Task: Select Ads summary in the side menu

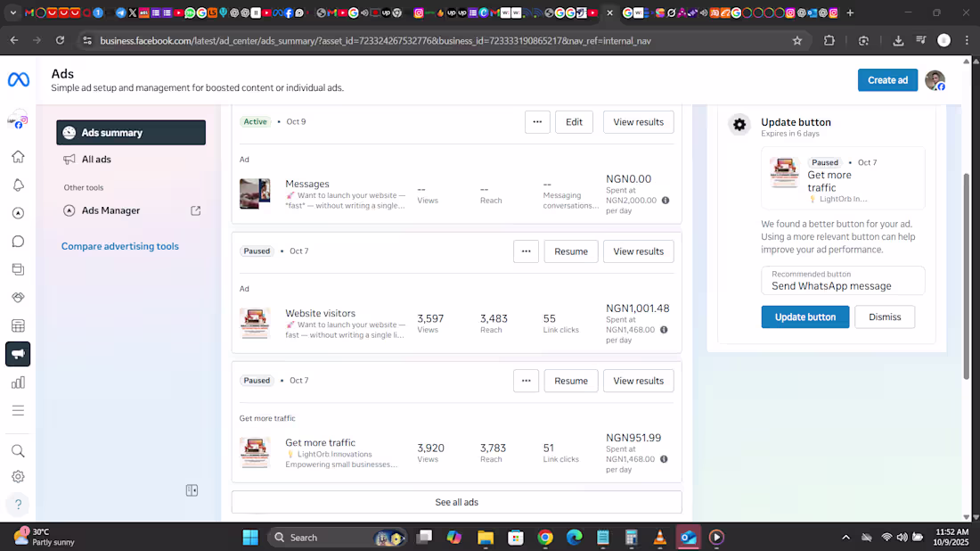Action: point(131,133)
